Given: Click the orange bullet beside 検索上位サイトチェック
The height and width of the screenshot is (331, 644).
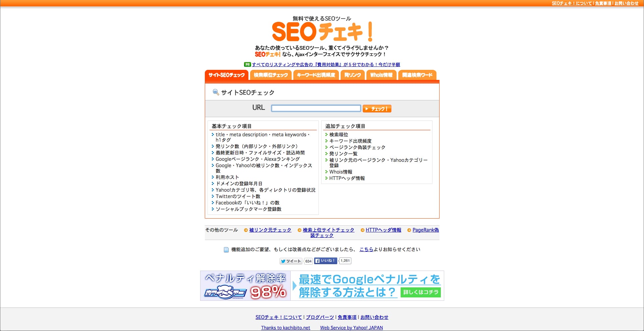Looking at the screenshot, I should 299,230.
